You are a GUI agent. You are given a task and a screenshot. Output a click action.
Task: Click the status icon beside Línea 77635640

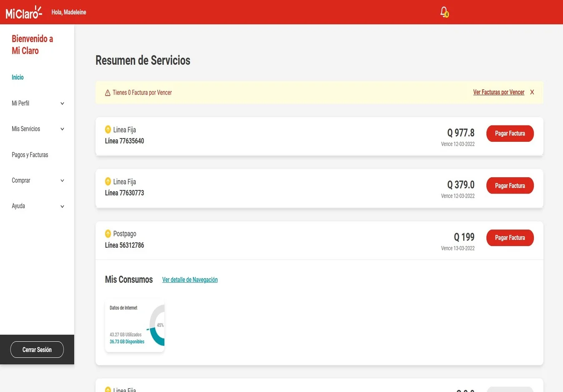108,129
